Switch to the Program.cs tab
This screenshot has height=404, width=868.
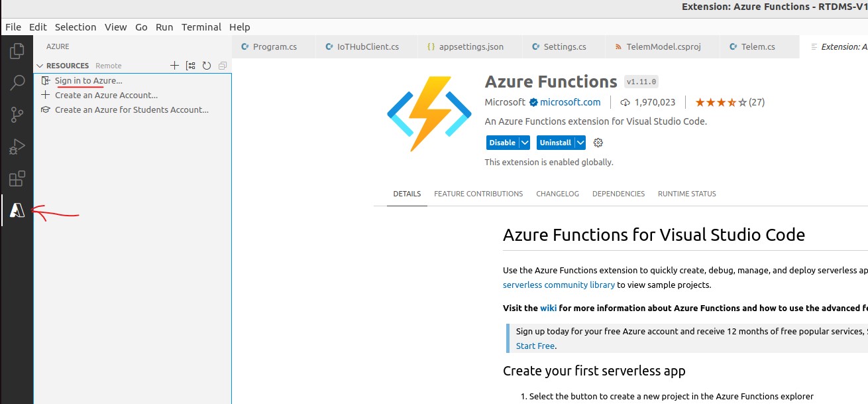coord(275,47)
